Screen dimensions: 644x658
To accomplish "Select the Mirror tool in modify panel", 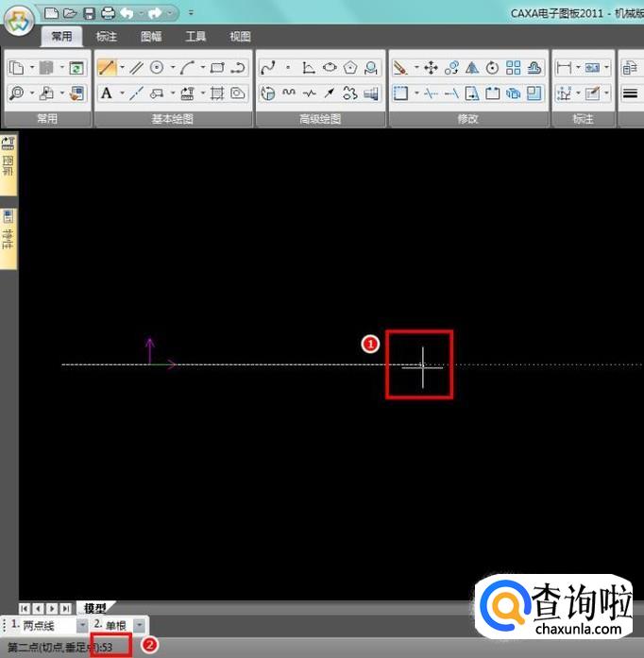I will click(x=471, y=68).
